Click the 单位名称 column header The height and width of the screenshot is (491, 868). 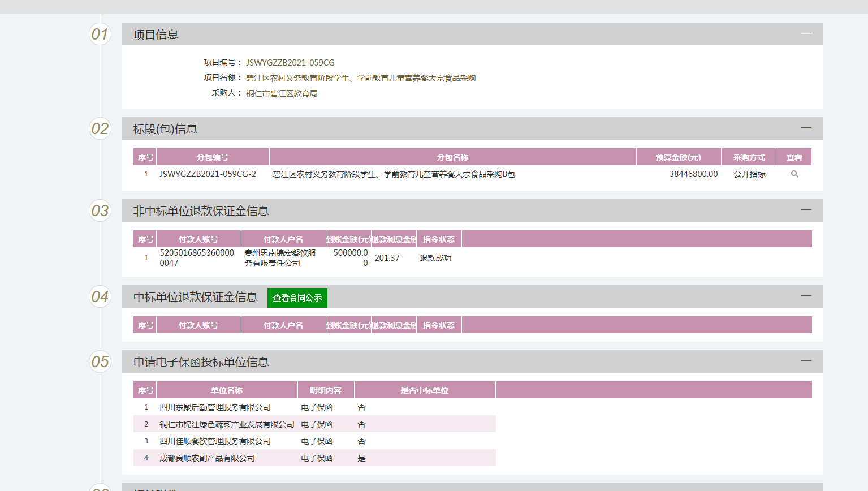click(x=227, y=390)
